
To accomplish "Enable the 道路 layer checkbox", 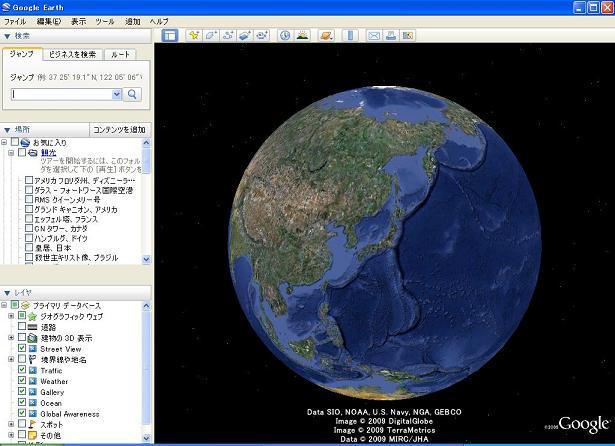I will click(x=22, y=326).
